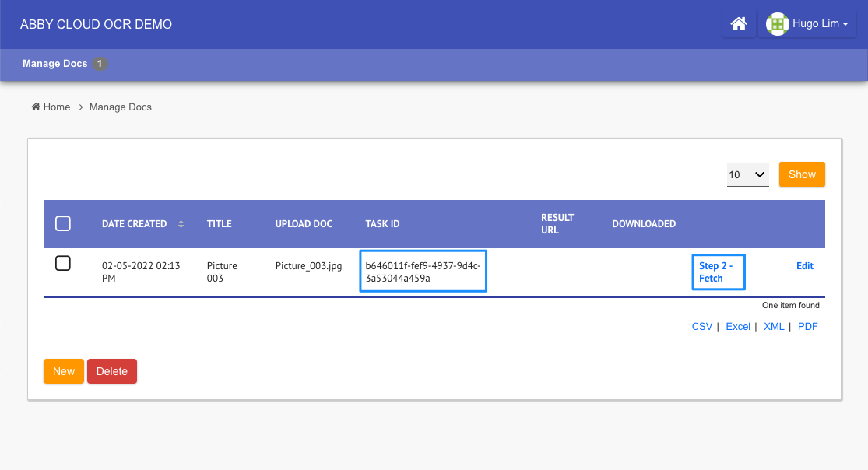Go to Home via breadcrumb link

coord(57,107)
